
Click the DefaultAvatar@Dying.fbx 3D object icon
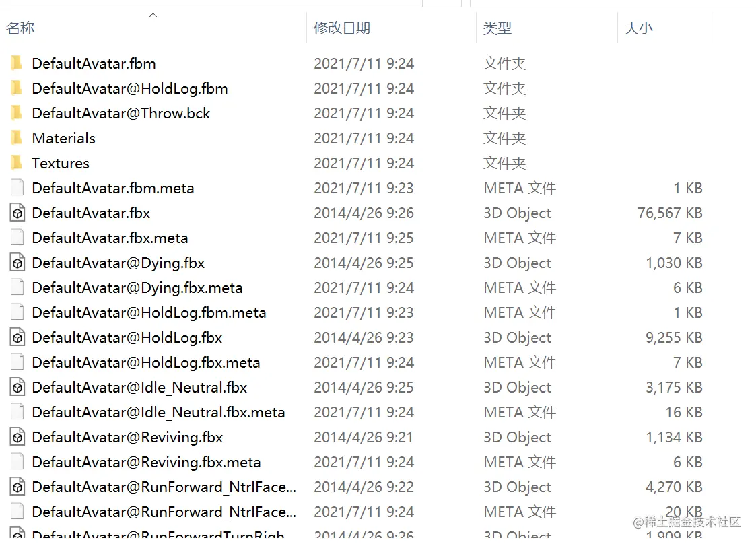[x=18, y=263]
